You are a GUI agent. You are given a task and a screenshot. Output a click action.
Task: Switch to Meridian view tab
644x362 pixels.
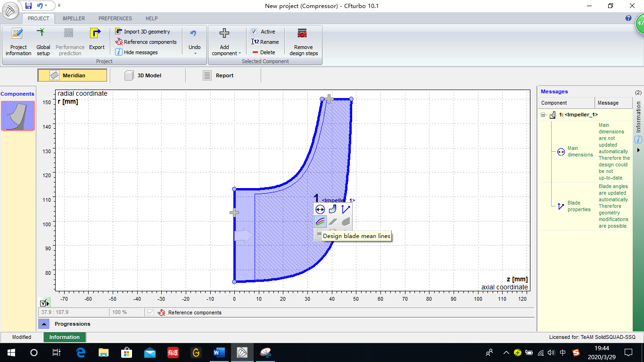pos(73,75)
